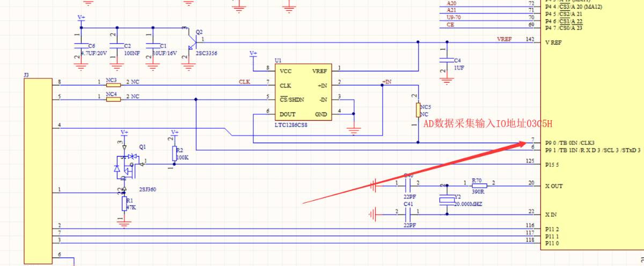Select resistor R2 symbol
The height and width of the screenshot is (266, 644).
pyautogui.click(x=174, y=153)
